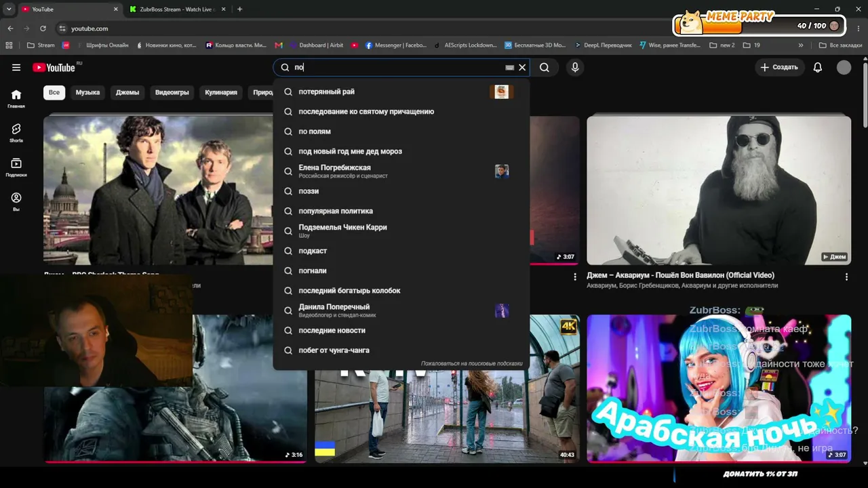The width and height of the screenshot is (868, 488).
Task: View site information icon in address bar
Action: [x=62, y=28]
